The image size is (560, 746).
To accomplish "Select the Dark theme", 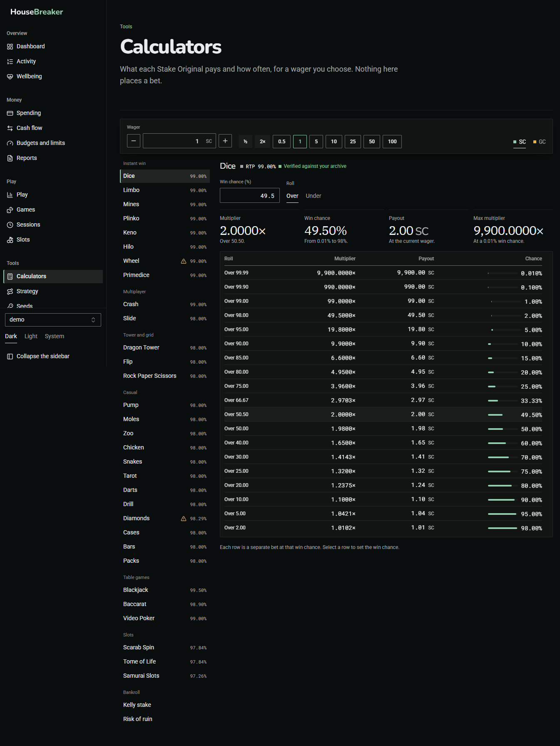I will pyautogui.click(x=11, y=337).
